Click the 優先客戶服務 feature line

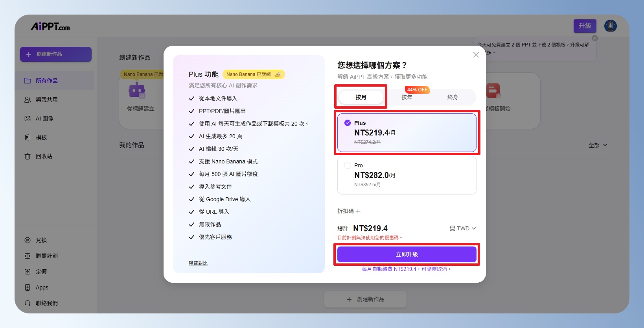(x=215, y=237)
